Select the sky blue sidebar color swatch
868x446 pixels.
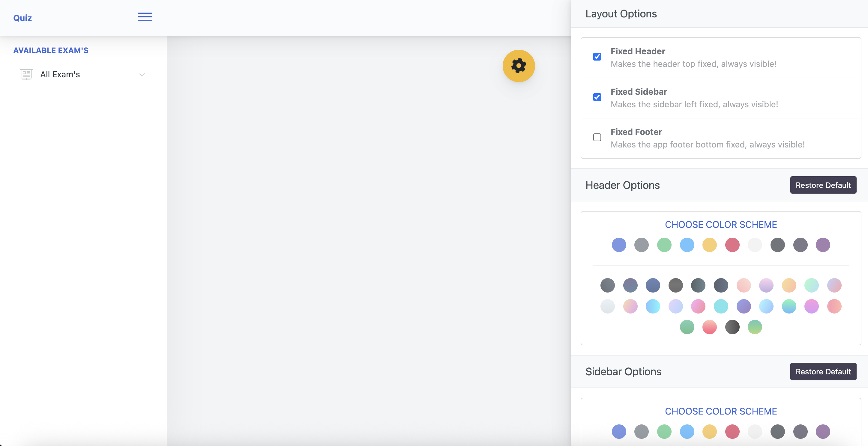(687, 432)
